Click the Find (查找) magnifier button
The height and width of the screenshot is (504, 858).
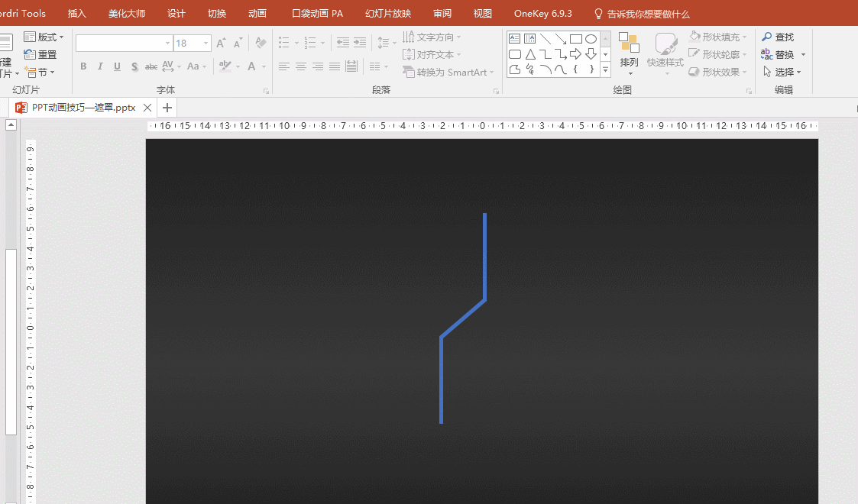click(x=778, y=37)
